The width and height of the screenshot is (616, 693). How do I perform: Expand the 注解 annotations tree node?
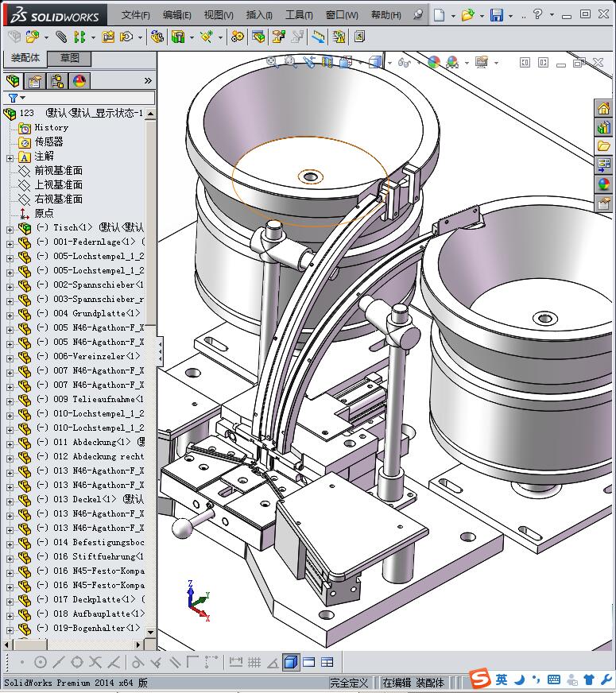[10, 158]
